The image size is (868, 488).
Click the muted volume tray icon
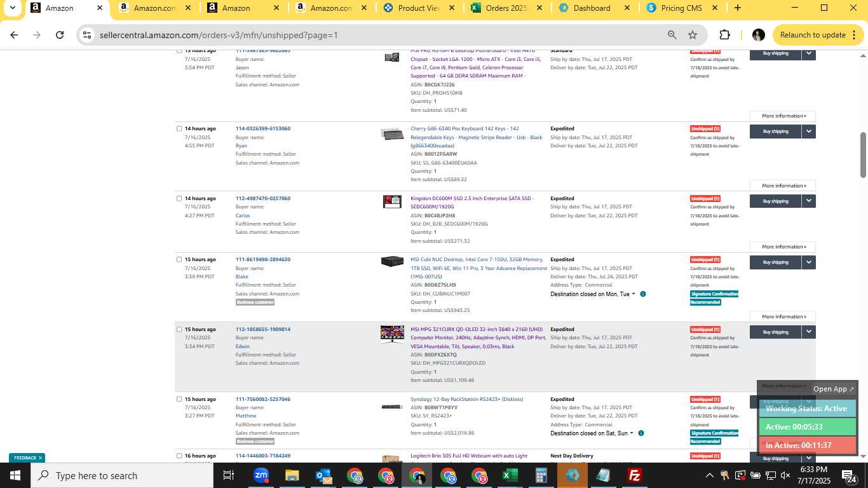tap(785, 475)
